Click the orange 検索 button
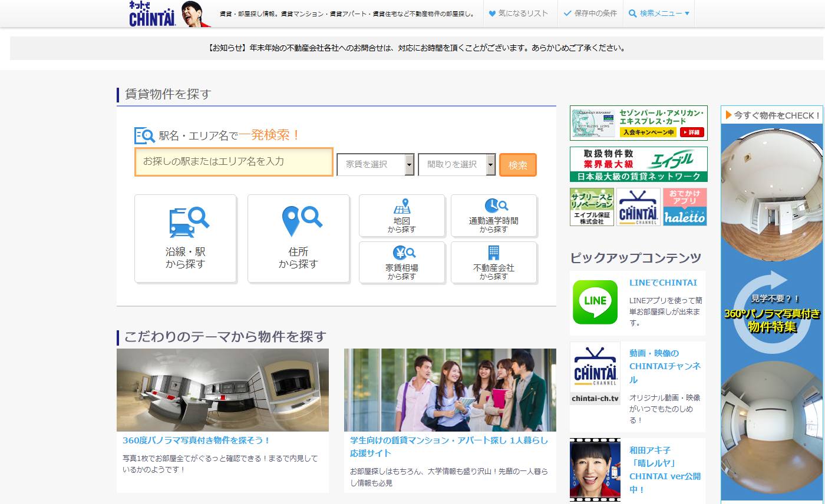The image size is (825, 504). 518,165
